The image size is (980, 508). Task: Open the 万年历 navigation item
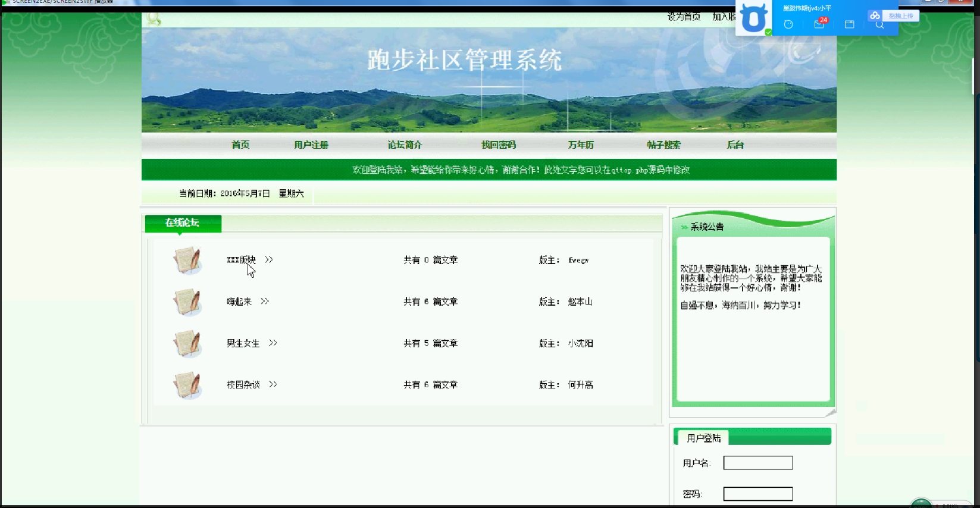(581, 145)
